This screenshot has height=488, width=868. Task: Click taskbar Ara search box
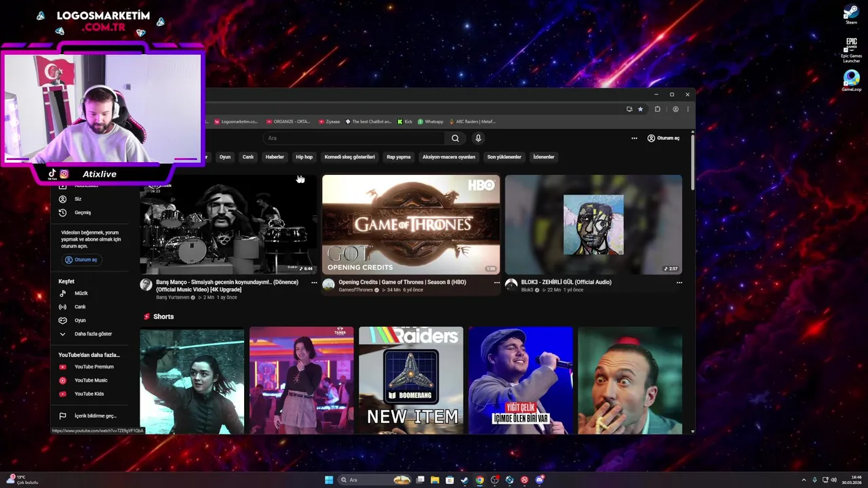pos(375,480)
